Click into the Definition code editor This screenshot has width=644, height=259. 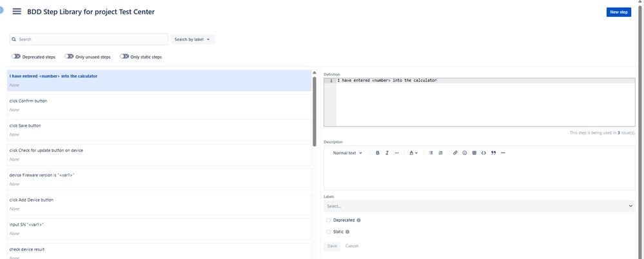click(480, 101)
